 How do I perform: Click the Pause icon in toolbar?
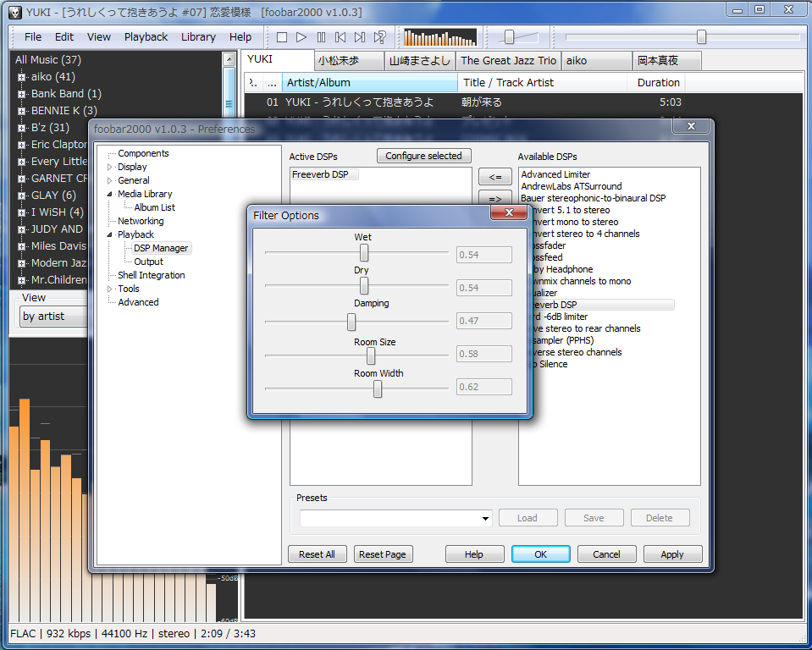tap(321, 37)
